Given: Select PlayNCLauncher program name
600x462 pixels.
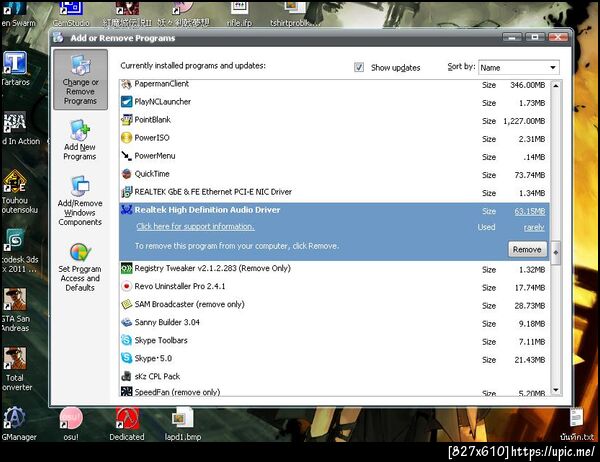Looking at the screenshot, I should pos(163,102).
